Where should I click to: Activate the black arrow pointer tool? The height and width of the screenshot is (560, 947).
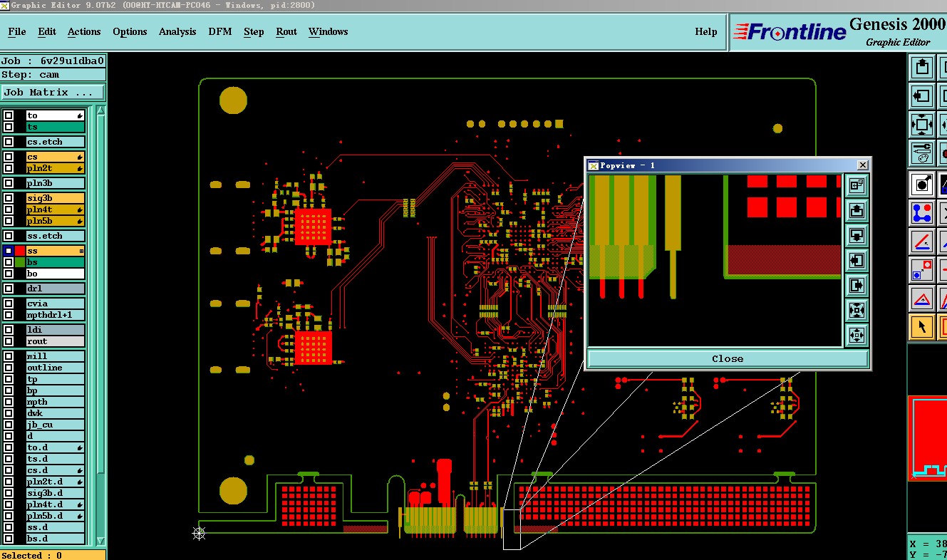[923, 327]
